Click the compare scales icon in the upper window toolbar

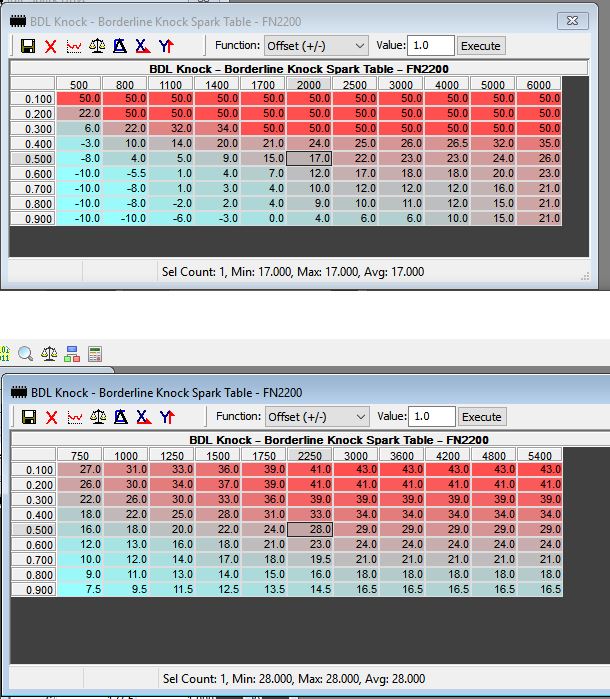[96, 46]
